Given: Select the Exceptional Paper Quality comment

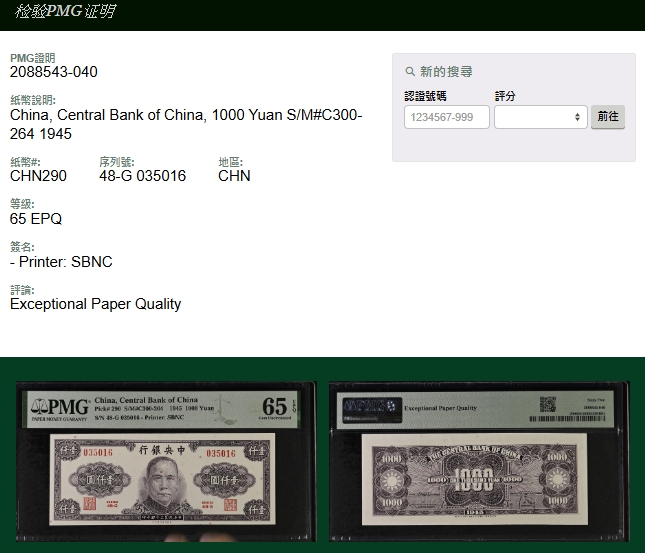Looking at the screenshot, I should [95, 304].
